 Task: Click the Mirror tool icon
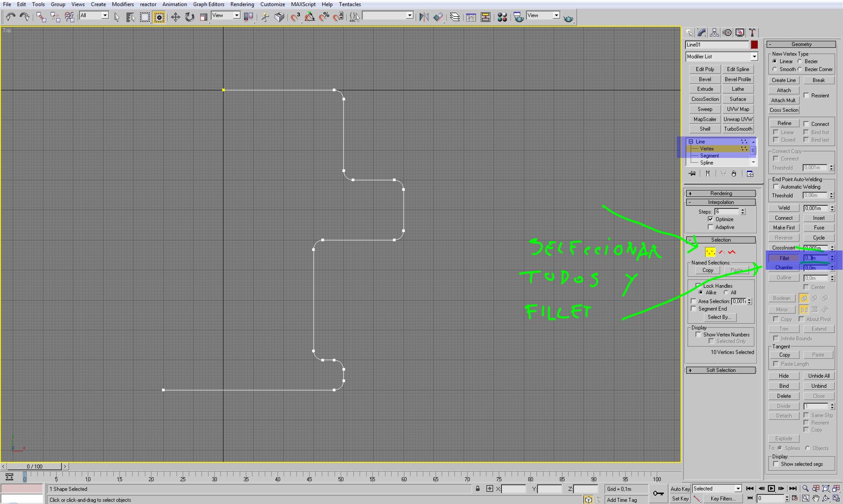click(423, 17)
